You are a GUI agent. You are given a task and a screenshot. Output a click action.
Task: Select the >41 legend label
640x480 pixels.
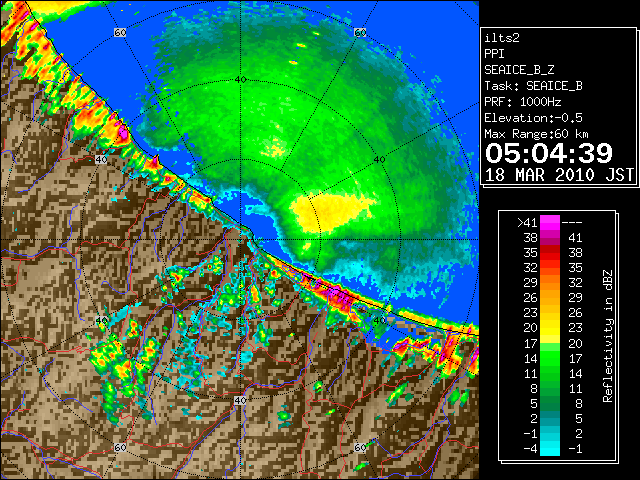click(527, 223)
